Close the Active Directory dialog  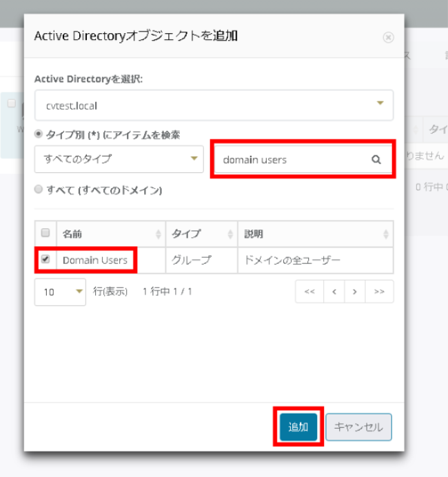pyautogui.click(x=388, y=37)
